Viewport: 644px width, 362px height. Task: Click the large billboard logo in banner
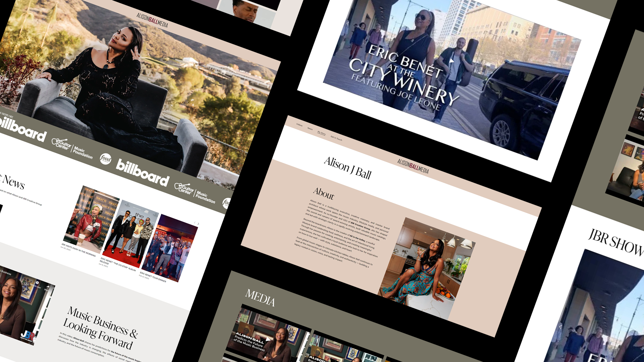pos(143,173)
